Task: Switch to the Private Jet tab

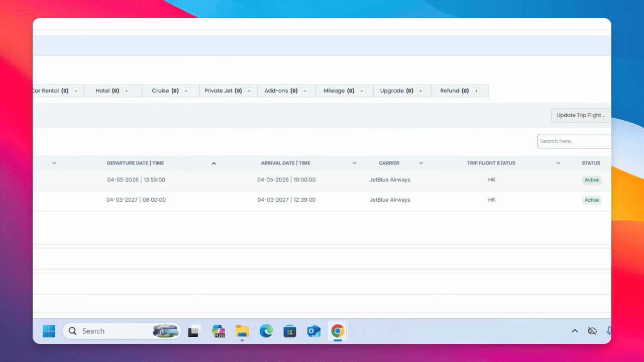Action: 229,91
